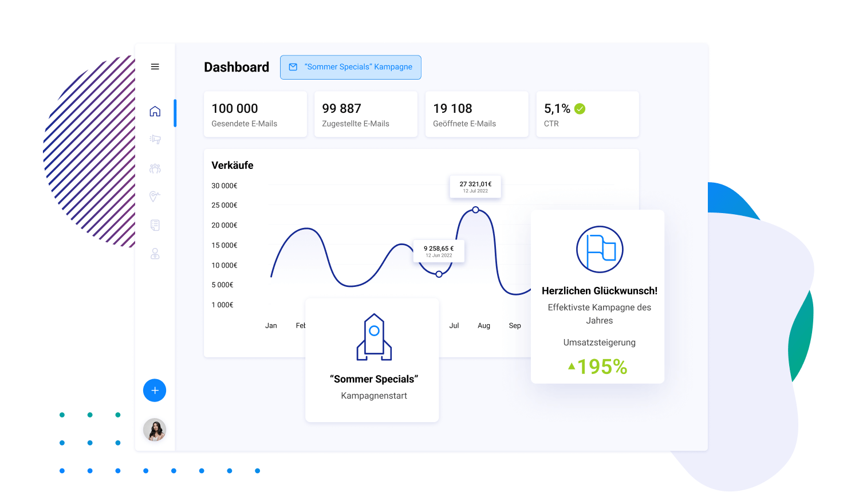The image size is (843, 504).
Task: Select the 5,1% CTR card
Action: pyautogui.click(x=588, y=114)
